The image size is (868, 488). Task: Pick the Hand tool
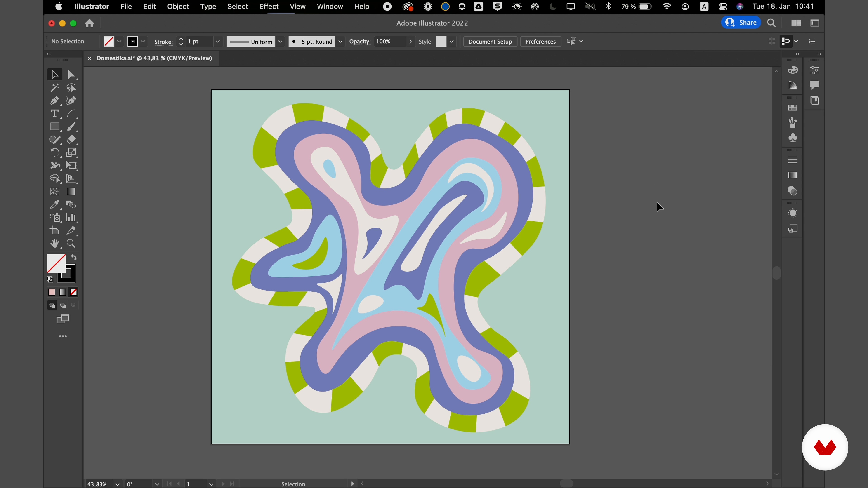point(54,244)
